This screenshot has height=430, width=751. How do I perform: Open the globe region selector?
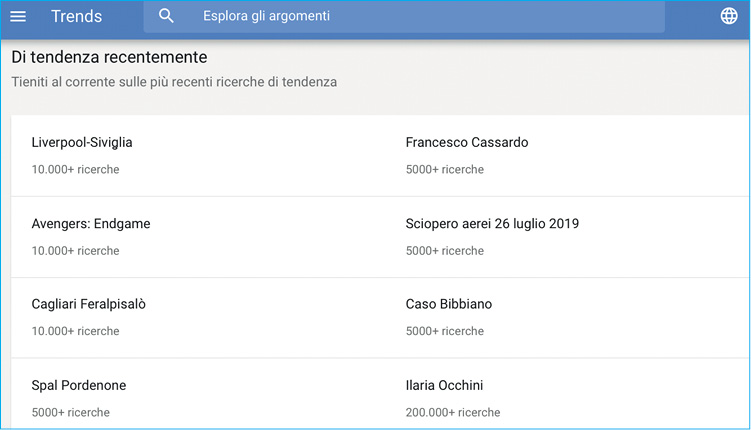click(729, 16)
